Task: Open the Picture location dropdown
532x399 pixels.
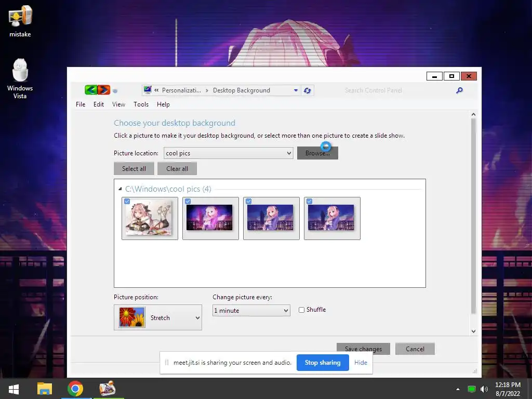Action: click(x=229, y=153)
